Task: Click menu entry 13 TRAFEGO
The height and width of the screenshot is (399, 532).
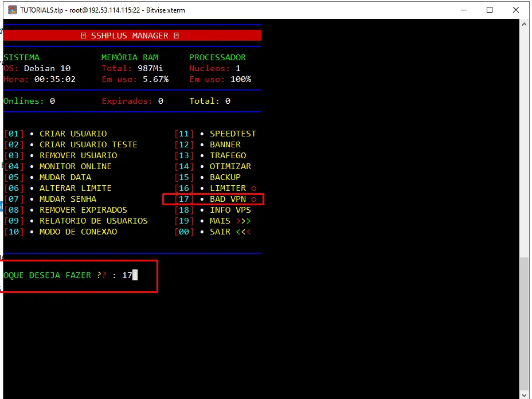Action: (x=210, y=155)
